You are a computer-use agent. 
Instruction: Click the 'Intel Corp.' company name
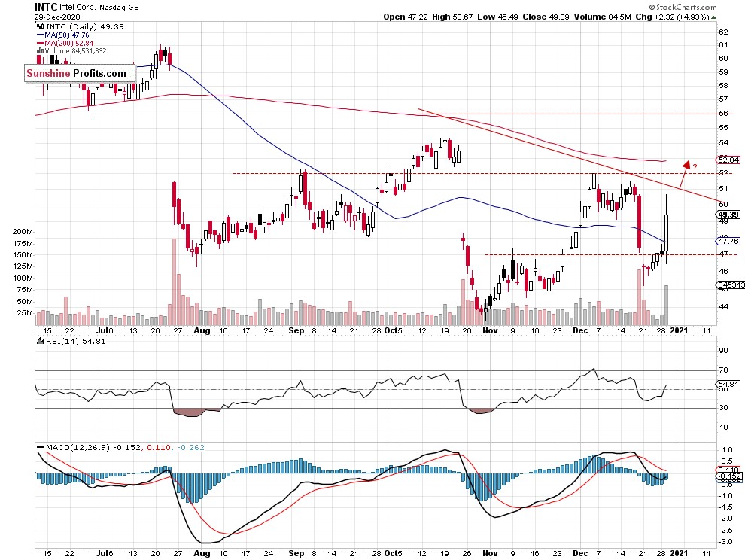[x=78, y=8]
